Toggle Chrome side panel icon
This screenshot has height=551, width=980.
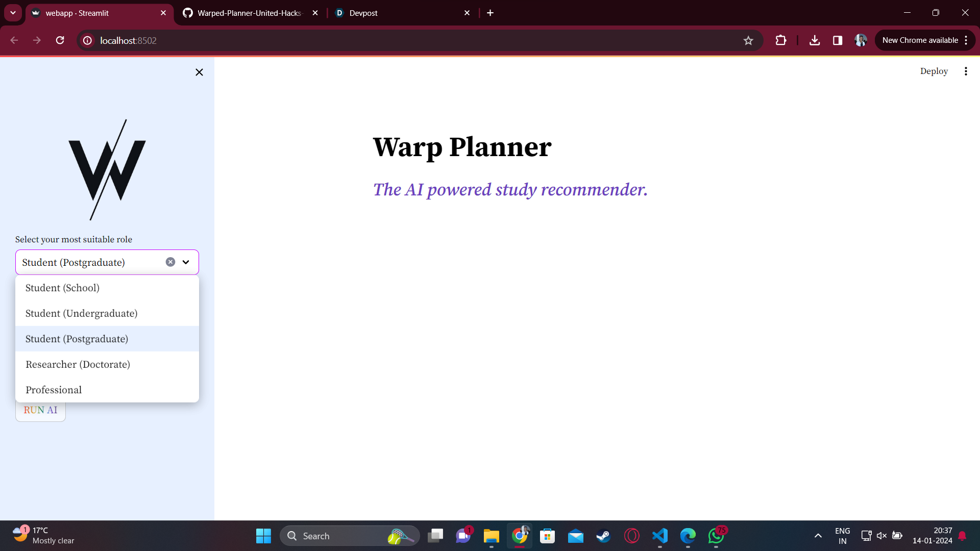838,40
